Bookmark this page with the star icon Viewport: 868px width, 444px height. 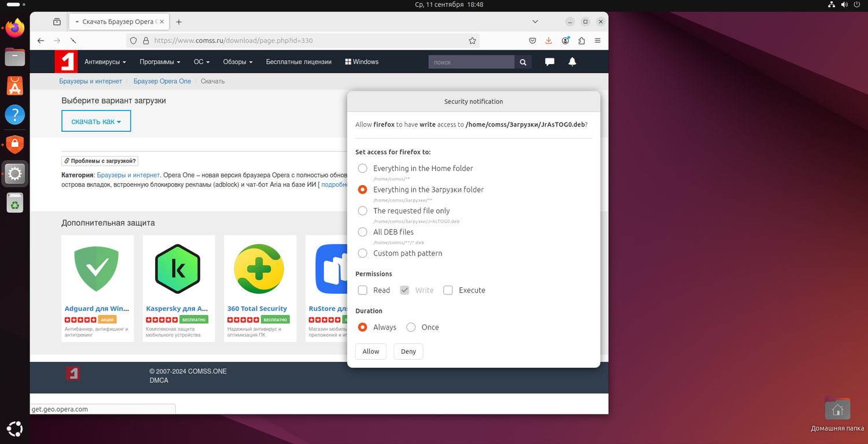472,41
